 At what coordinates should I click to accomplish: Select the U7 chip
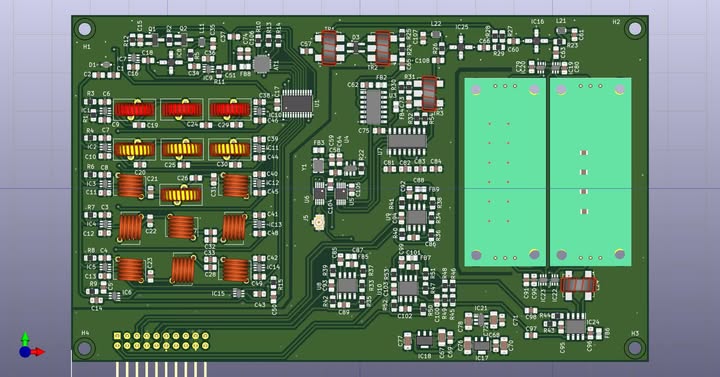point(407,141)
